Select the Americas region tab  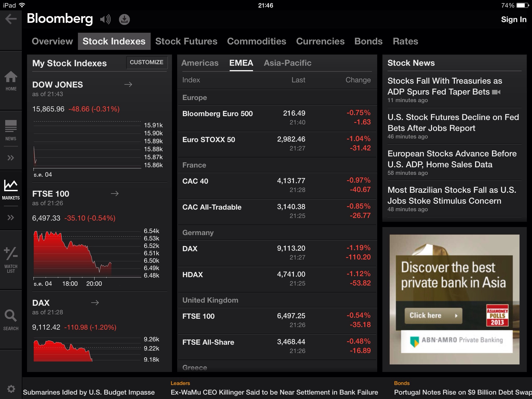[x=200, y=63]
